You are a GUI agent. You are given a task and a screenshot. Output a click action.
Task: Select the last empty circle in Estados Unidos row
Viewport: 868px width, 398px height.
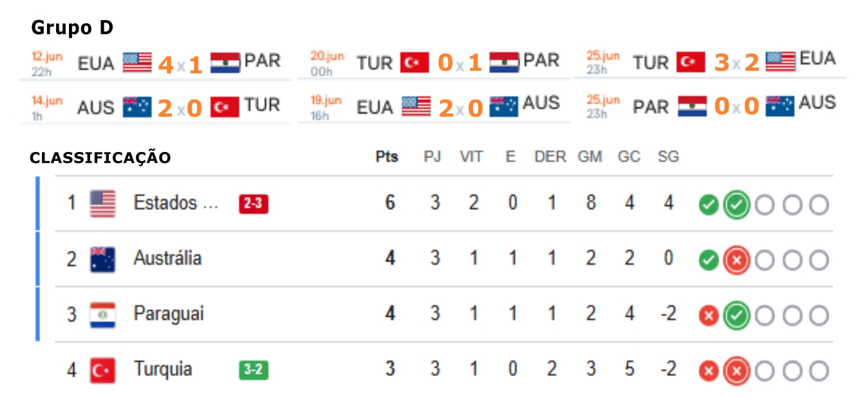(x=819, y=205)
